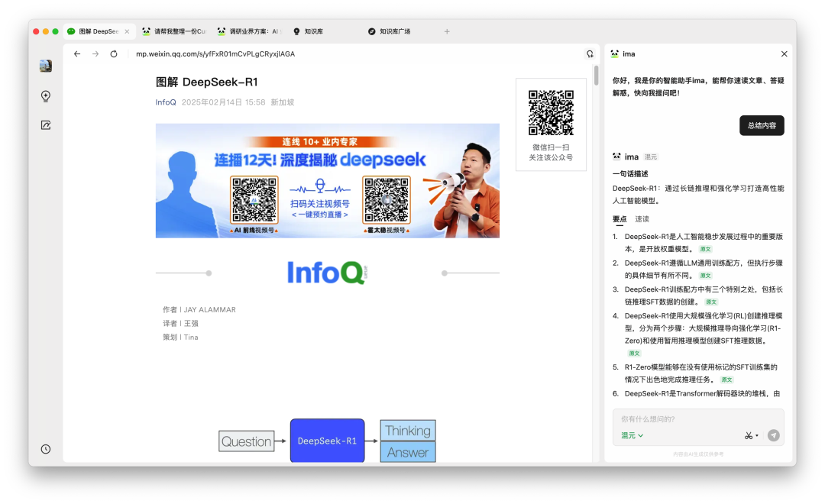Click the article page scrollbar thumb
Screen dimensions: 825x504
pyautogui.click(x=596, y=76)
